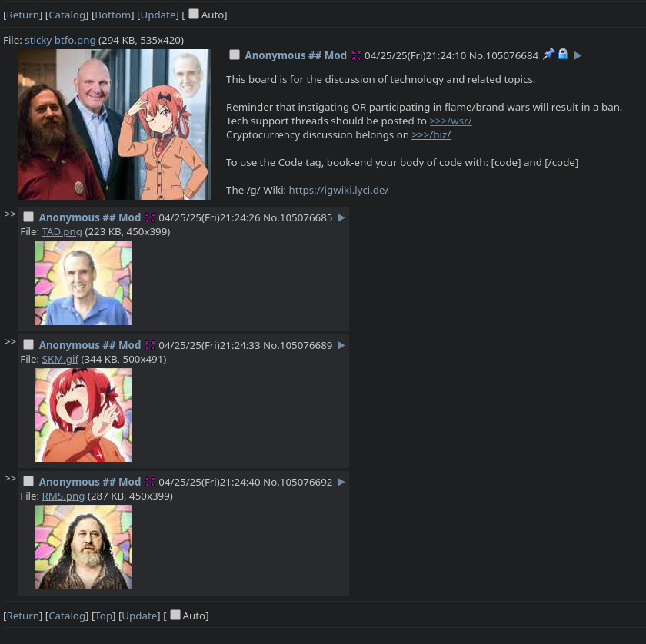The width and height of the screenshot is (646, 644).
Task: Open the TAD.png file link
Action: click(62, 232)
